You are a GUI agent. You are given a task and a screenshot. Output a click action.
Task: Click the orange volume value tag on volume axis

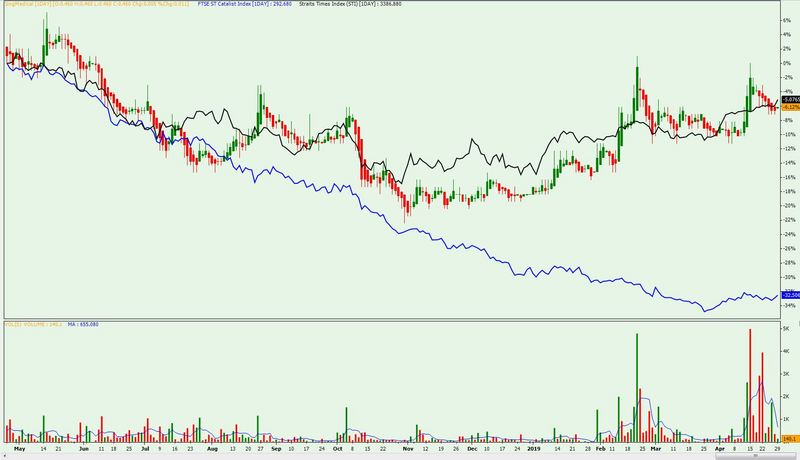click(790, 439)
